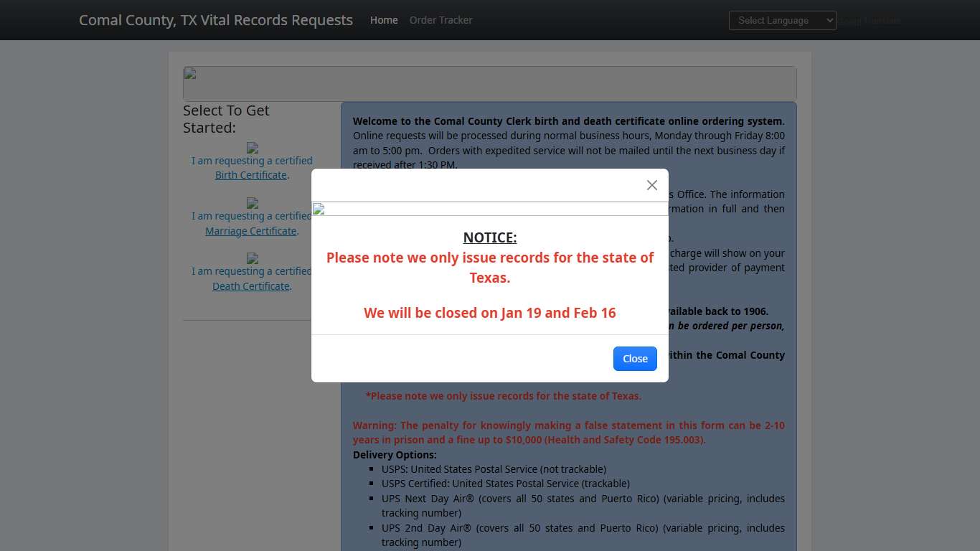The image size is (980, 551).
Task: Click the red Warning penalty paragraph
Action: [568, 433]
